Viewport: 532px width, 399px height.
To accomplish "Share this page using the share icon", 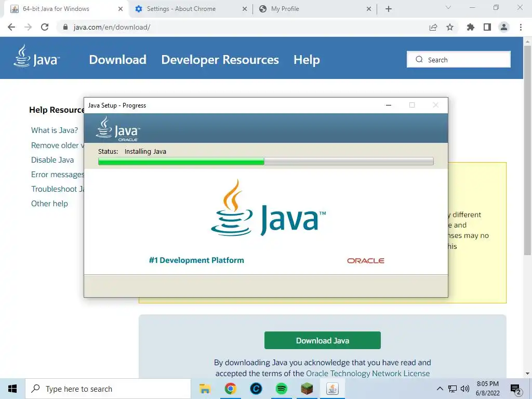I will click(x=433, y=27).
